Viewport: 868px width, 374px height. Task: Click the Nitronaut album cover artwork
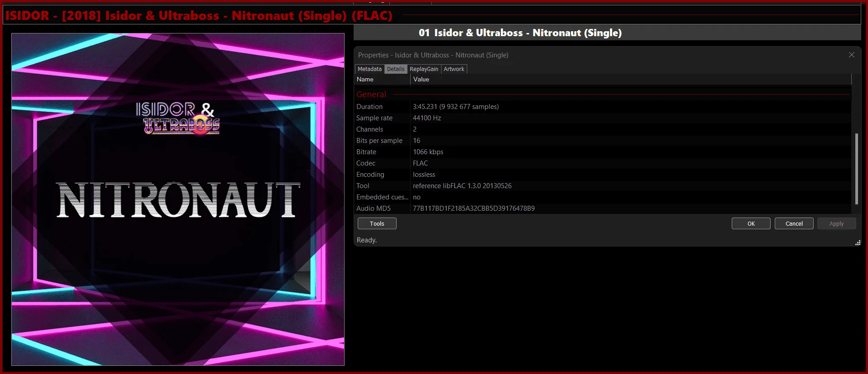178,199
